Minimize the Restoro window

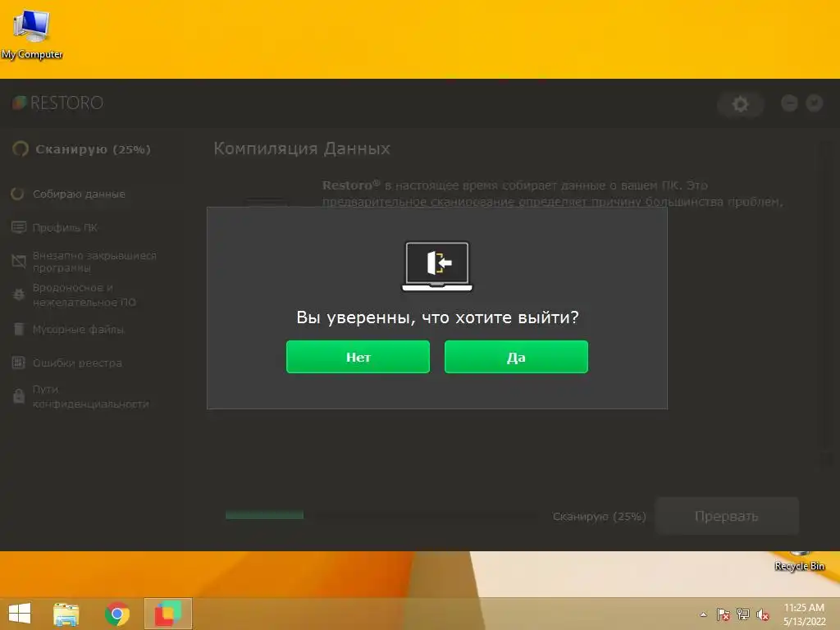[789, 103]
